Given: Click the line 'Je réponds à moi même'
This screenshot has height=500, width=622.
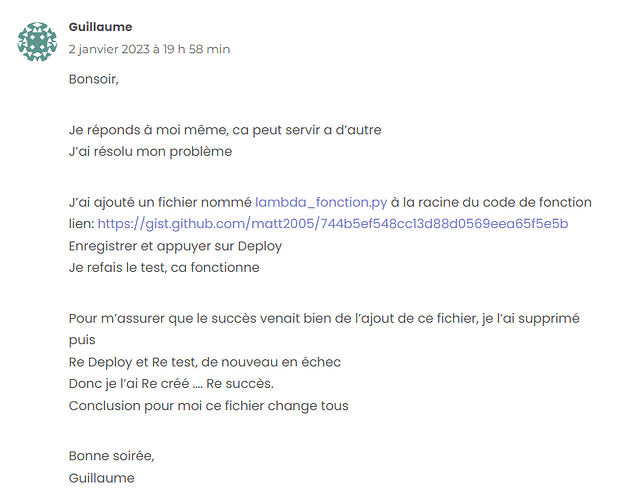Looking at the screenshot, I should 225,130.
